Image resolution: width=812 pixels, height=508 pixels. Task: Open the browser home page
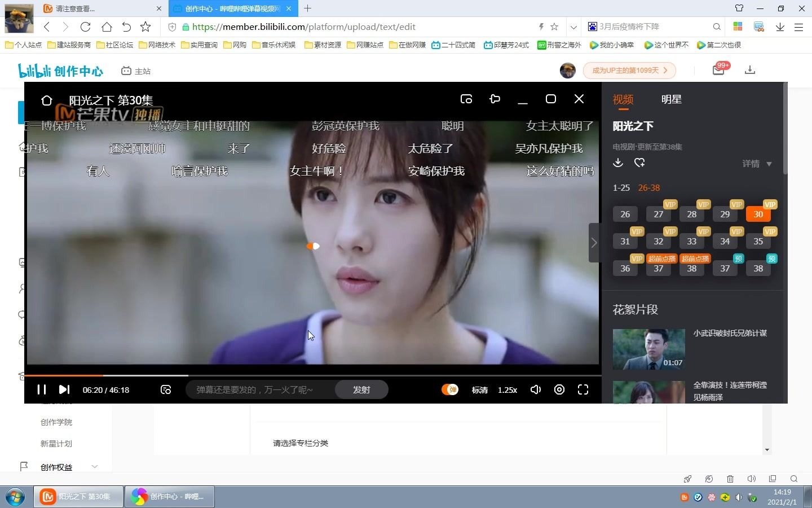coord(107,27)
